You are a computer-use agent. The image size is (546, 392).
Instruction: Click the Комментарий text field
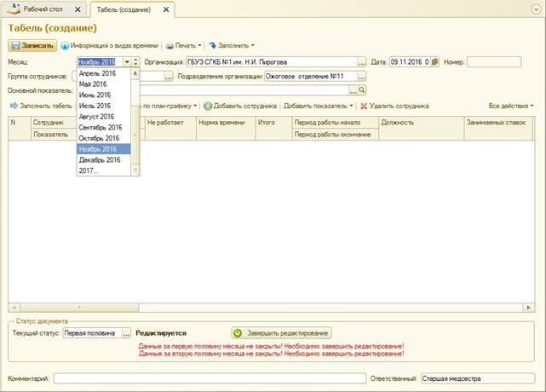(x=209, y=378)
